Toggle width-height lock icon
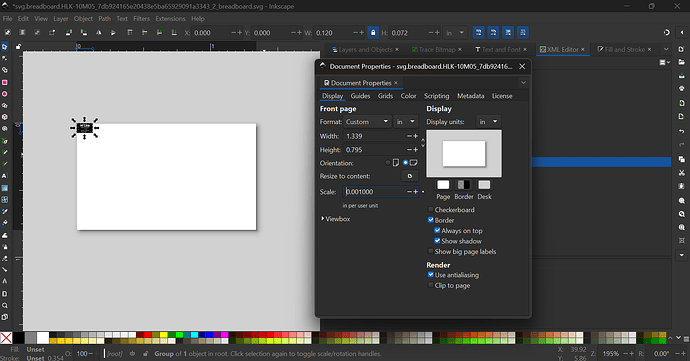The image size is (690, 361). pyautogui.click(x=373, y=33)
